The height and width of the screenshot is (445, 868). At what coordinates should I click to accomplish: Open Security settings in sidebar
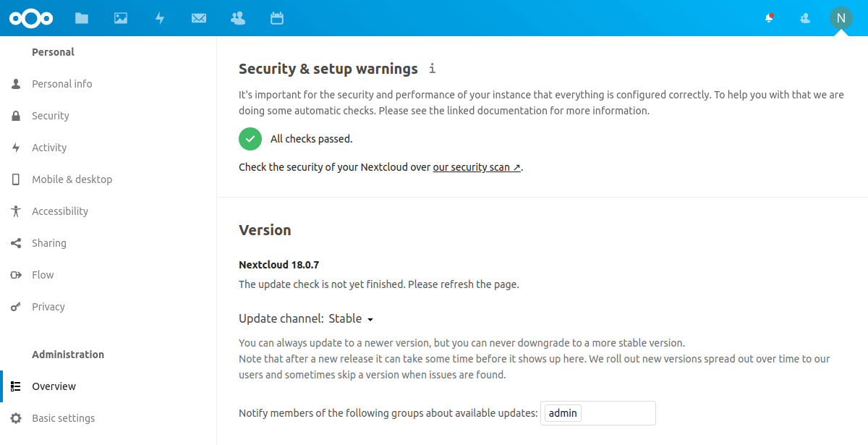(51, 116)
